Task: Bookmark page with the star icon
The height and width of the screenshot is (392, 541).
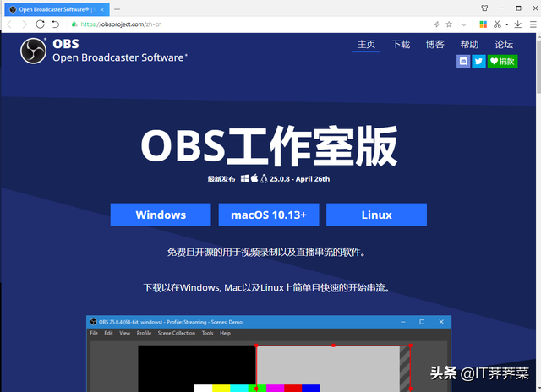Action: click(449, 24)
